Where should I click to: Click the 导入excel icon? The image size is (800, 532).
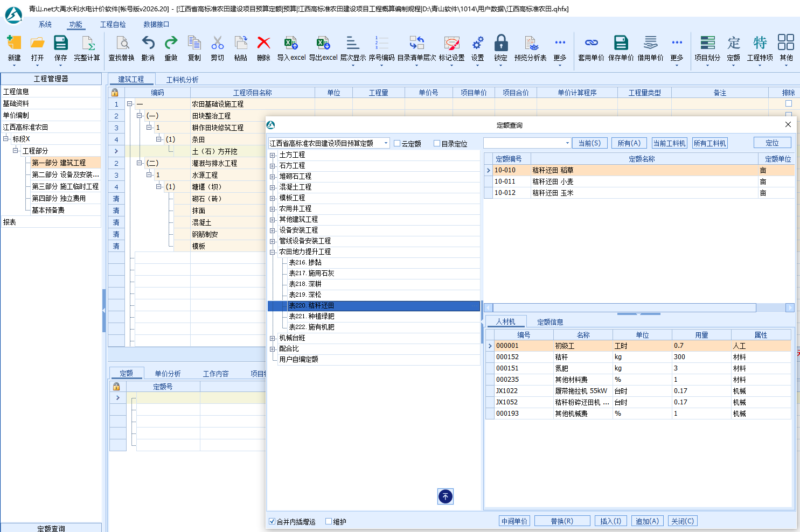tap(291, 43)
